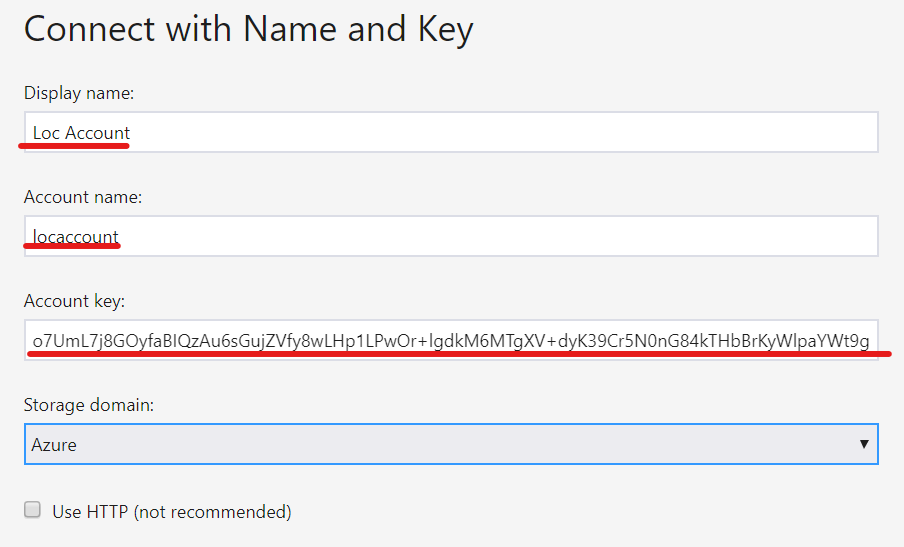Click the "Storage domain:" label
Image resolution: width=904 pixels, height=547 pixels.
[x=86, y=405]
